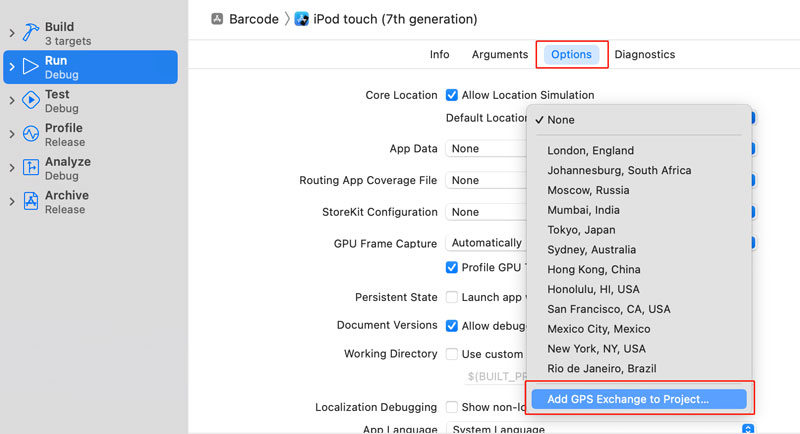Pick New York, NY, USA
The height and width of the screenshot is (434, 800).
[x=639, y=349]
